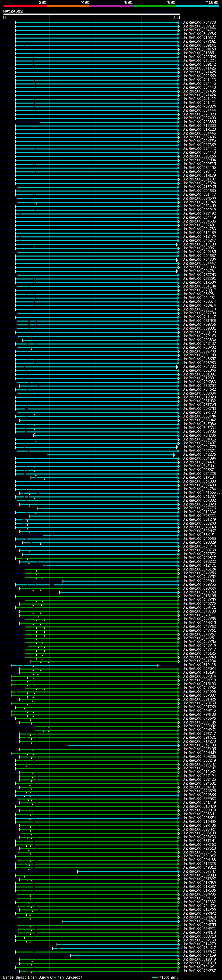Click the UniRef100_P15195 label
The width and height of the screenshot is (222, 980).
coord(199,596)
